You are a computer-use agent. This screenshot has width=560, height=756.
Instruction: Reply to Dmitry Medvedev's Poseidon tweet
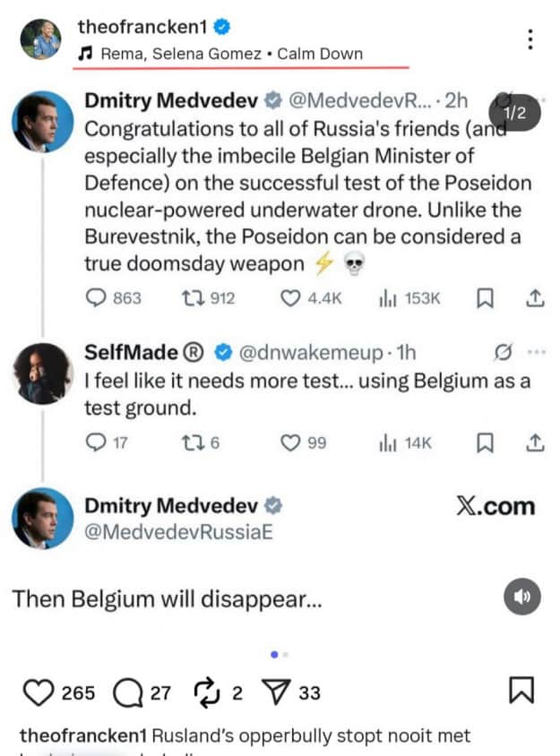(x=92, y=297)
